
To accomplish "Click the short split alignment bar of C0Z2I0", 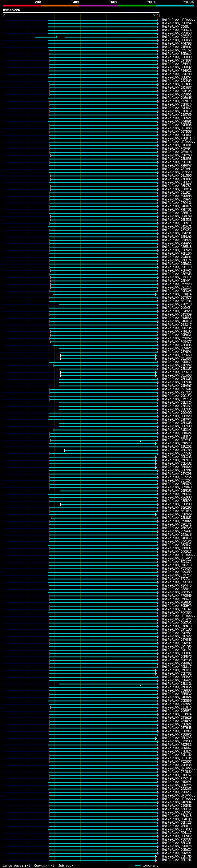I will [x=46, y=37].
